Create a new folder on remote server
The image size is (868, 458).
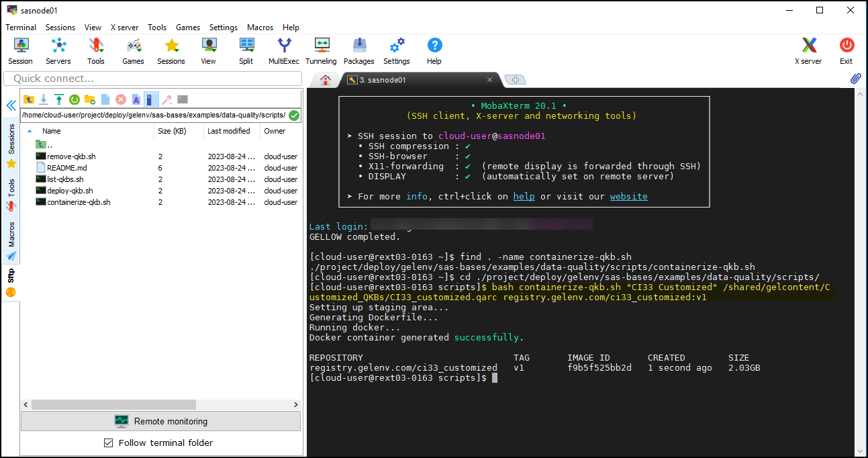(89, 99)
